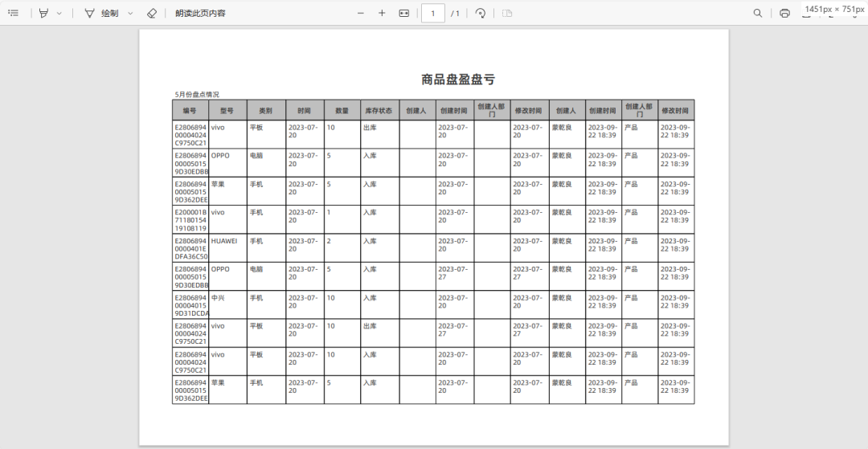868x449 pixels.
Task: Click the 库存状态 column header
Action: click(x=379, y=111)
